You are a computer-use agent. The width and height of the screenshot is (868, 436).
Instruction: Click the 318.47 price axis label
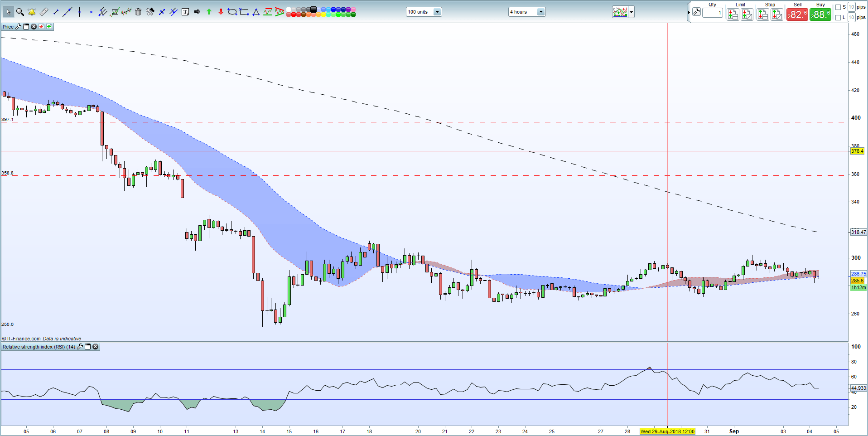click(858, 232)
